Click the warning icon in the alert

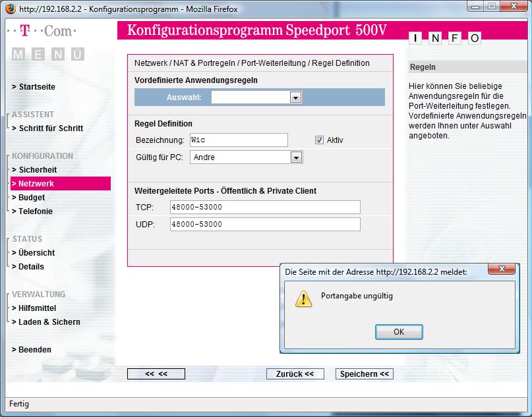point(303,298)
